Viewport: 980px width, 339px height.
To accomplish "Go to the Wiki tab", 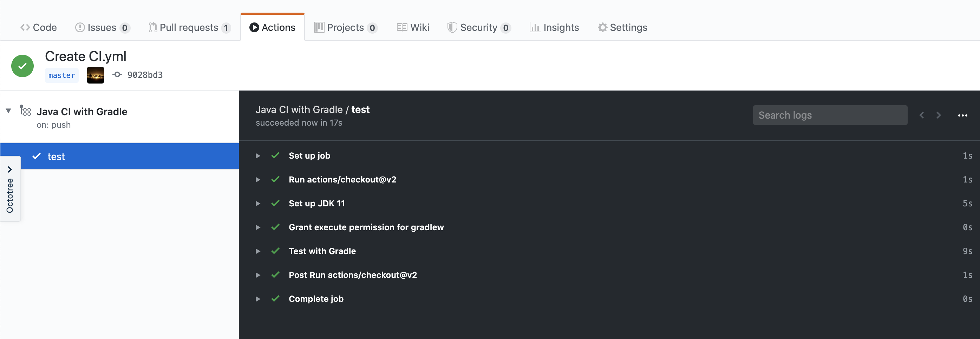I will pyautogui.click(x=413, y=27).
